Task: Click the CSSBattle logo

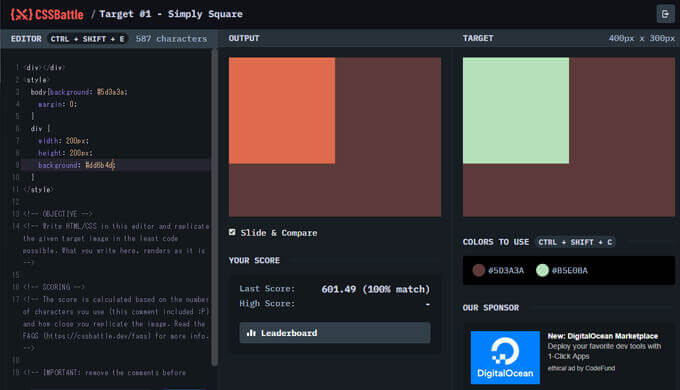Action: point(47,14)
